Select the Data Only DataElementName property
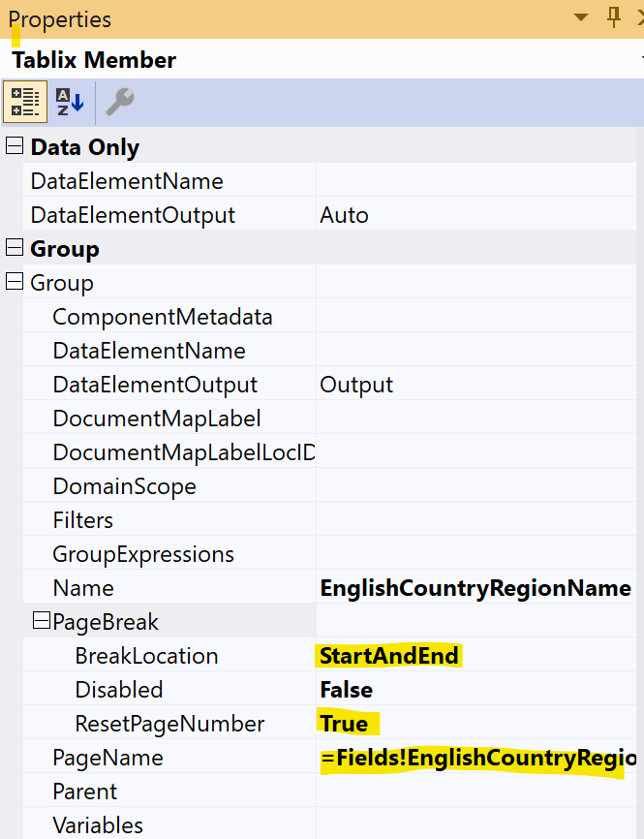 point(127,181)
